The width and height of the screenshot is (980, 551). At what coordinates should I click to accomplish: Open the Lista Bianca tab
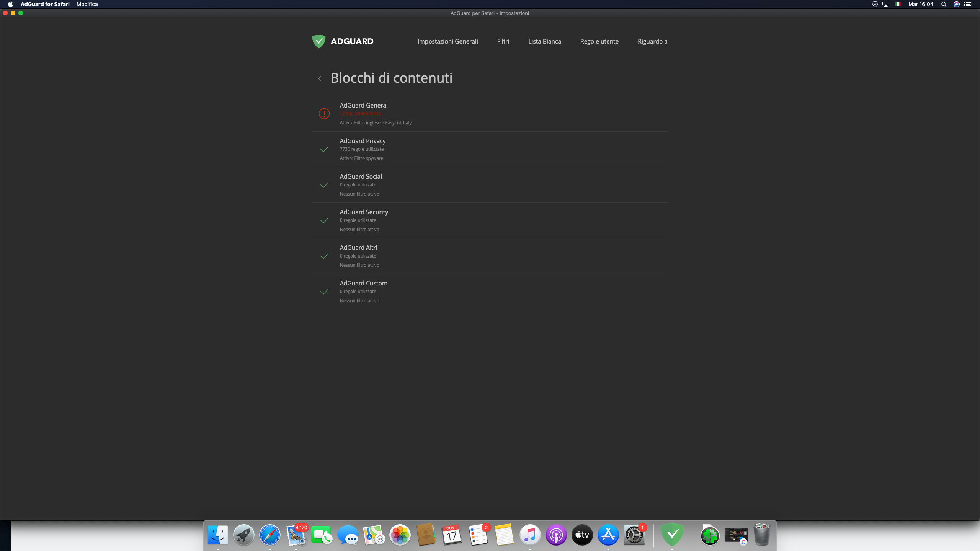(545, 41)
